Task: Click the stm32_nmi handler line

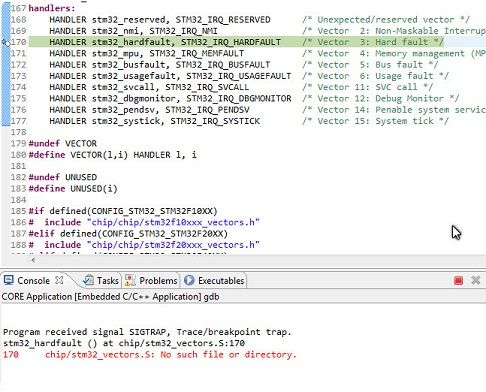Action: 133,31
